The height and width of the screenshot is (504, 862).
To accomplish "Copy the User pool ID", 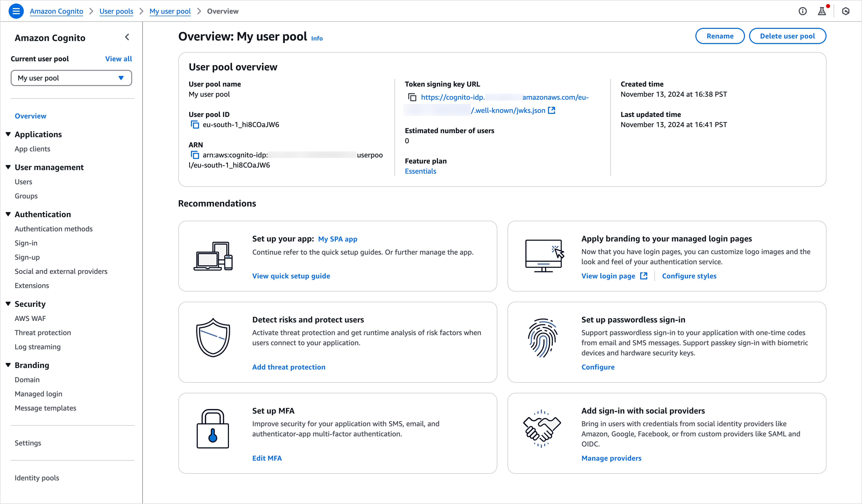I will [x=195, y=125].
